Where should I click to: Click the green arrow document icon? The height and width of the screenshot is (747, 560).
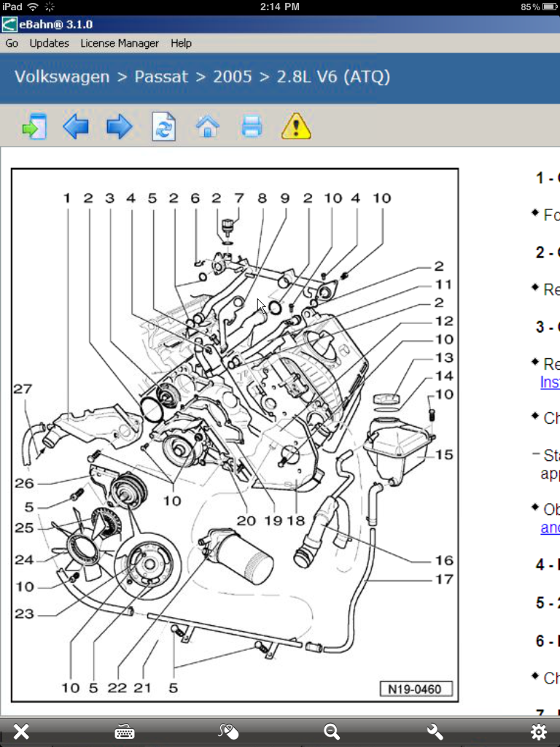click(34, 127)
